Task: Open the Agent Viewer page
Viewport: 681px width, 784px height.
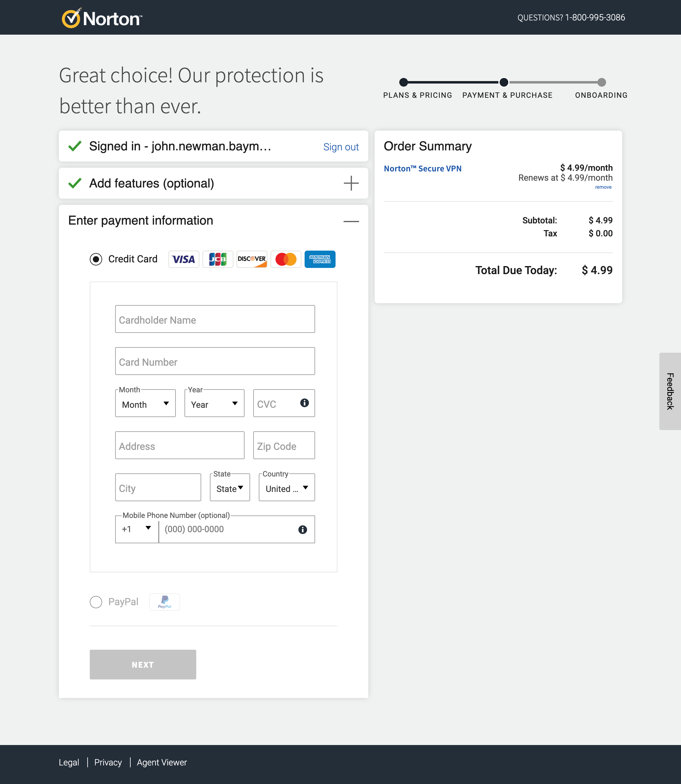Action: click(x=162, y=762)
